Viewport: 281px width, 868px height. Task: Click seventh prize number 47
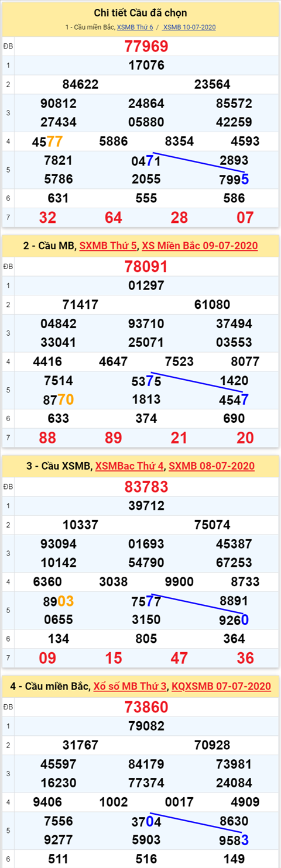(179, 657)
